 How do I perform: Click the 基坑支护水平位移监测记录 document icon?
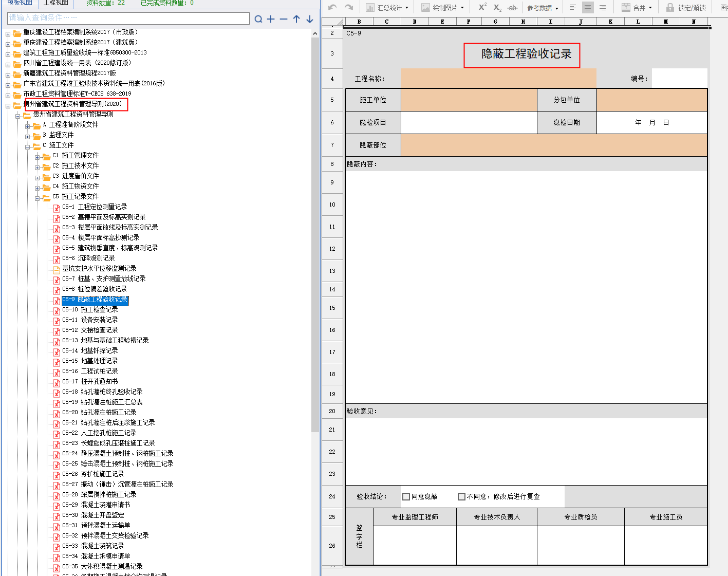point(57,269)
